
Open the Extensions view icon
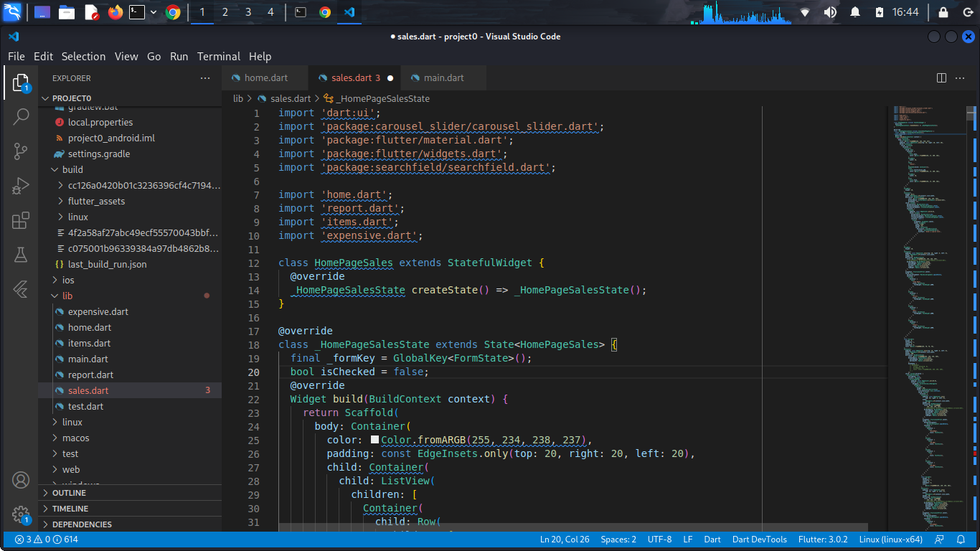pos(21,220)
